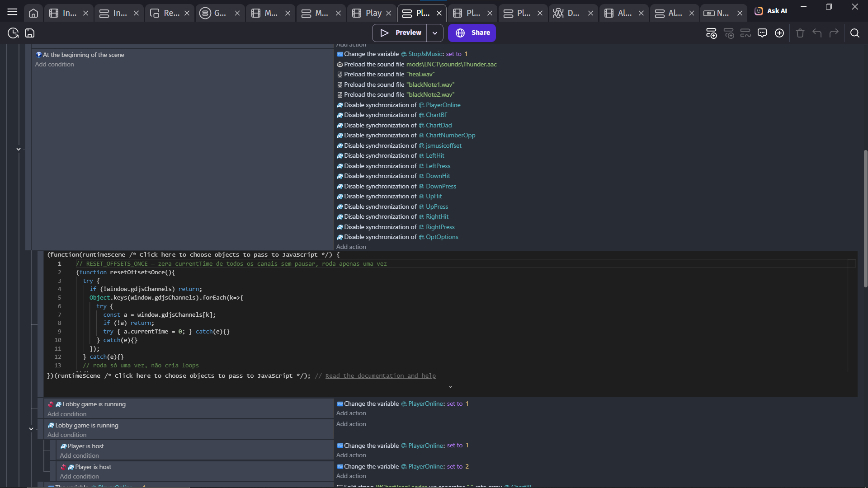The height and width of the screenshot is (488, 868).
Task: Click the Share button
Action: pyautogui.click(x=472, y=33)
